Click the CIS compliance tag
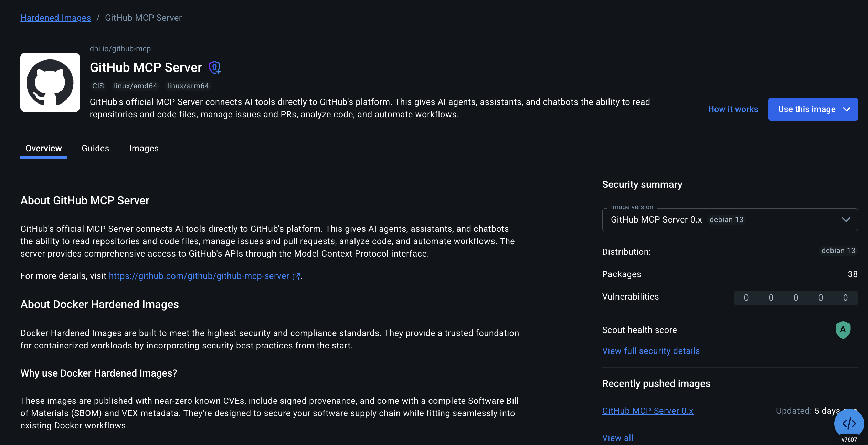The image size is (868, 445). (98, 86)
